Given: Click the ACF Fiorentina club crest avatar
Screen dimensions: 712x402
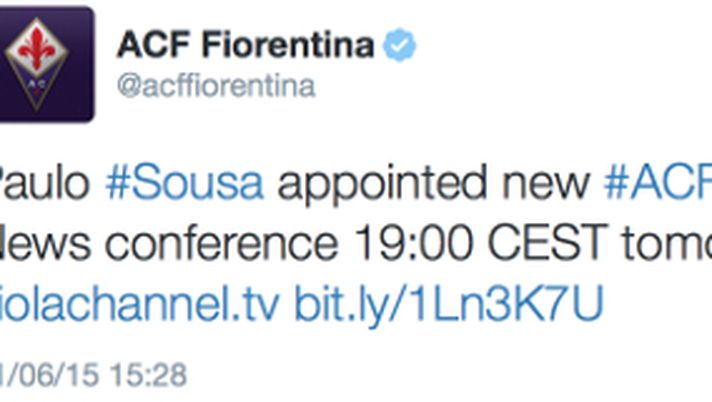Looking at the screenshot, I should (x=49, y=64).
